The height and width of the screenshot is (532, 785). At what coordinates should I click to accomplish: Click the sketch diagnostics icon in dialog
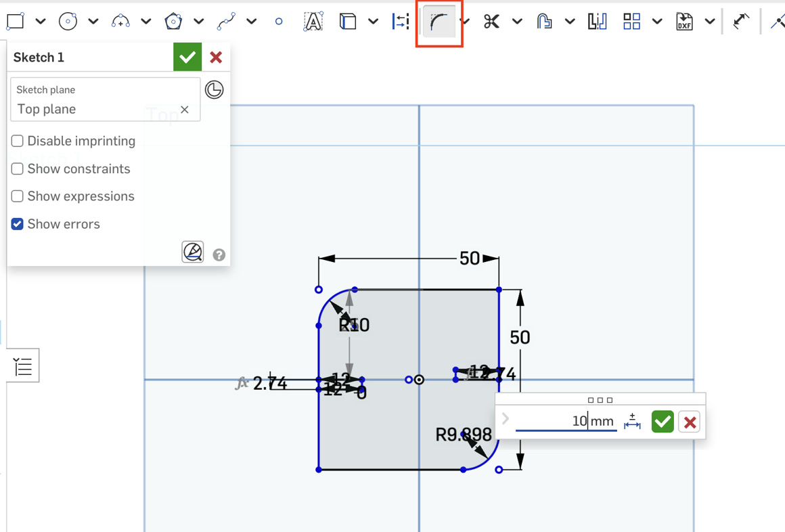[193, 252]
